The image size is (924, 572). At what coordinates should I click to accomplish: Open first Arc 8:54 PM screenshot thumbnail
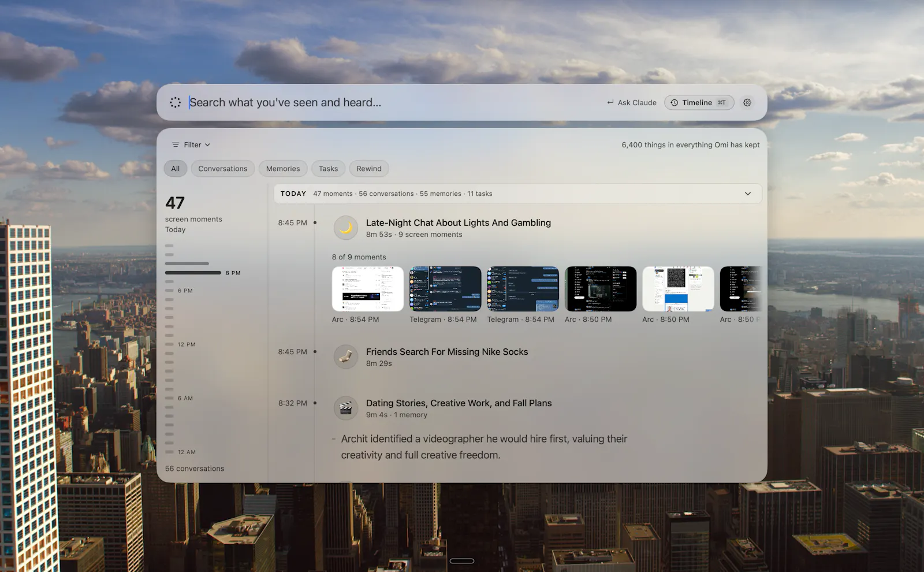tap(368, 289)
